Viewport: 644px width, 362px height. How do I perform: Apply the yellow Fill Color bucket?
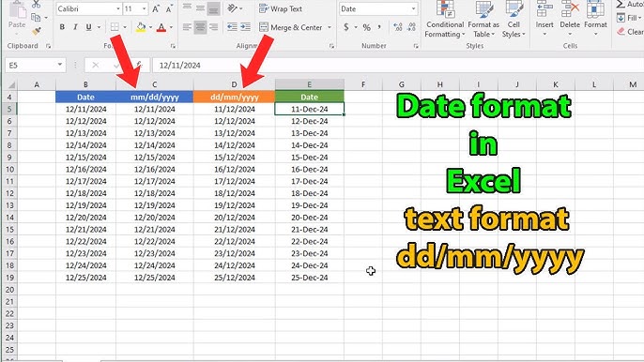point(141,27)
